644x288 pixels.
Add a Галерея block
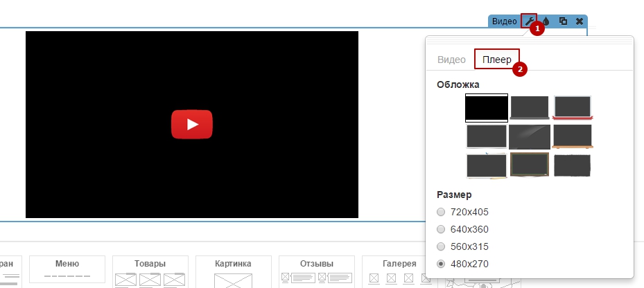(399, 271)
